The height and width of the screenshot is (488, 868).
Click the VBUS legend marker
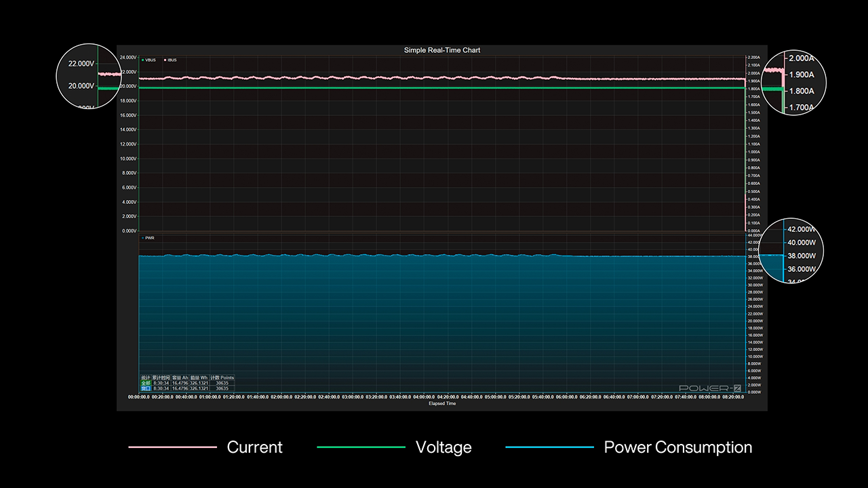point(142,60)
